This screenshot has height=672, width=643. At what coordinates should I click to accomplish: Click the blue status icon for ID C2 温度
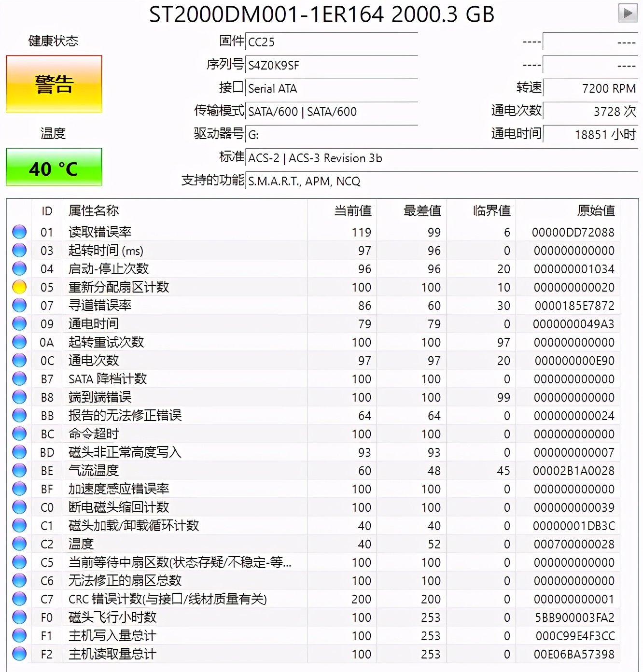[19, 544]
